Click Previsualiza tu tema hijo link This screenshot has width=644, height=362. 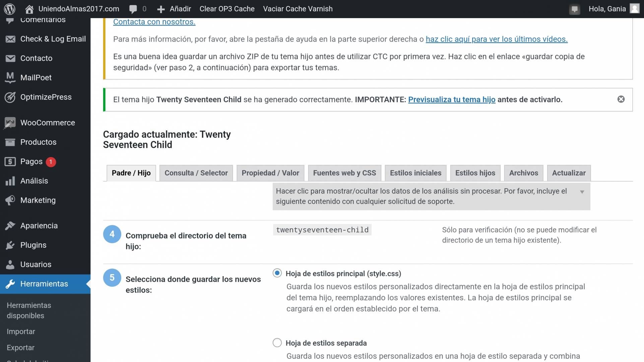click(452, 100)
